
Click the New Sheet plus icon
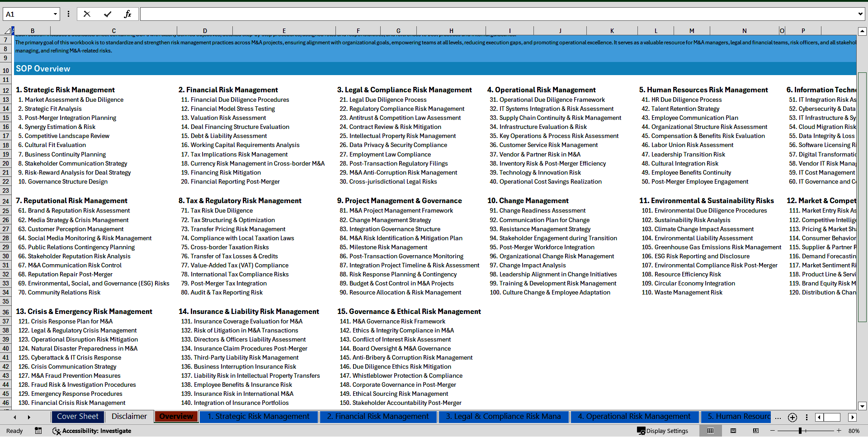coord(792,418)
